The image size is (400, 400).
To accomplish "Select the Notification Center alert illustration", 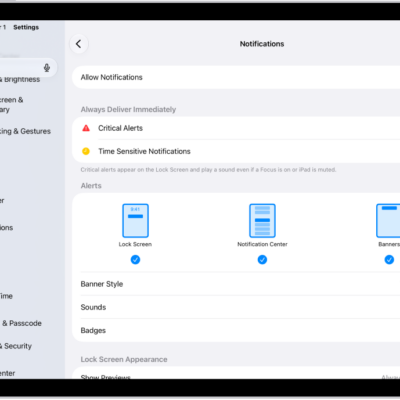I will click(x=262, y=221).
